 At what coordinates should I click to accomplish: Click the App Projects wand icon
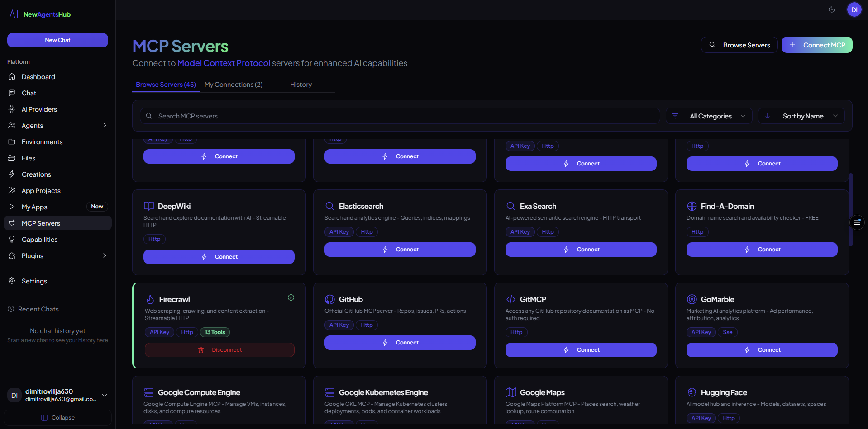(x=12, y=191)
